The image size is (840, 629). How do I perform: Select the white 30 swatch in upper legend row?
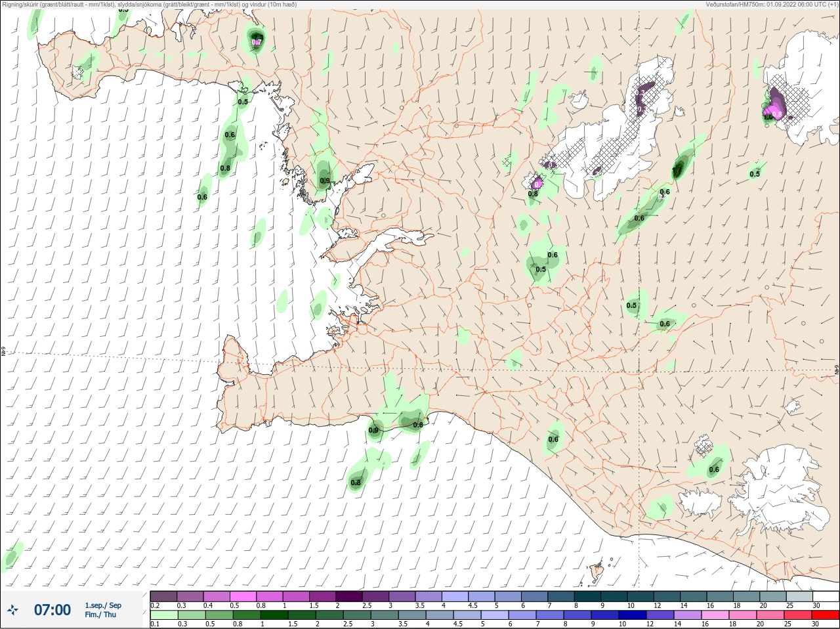(x=826, y=596)
